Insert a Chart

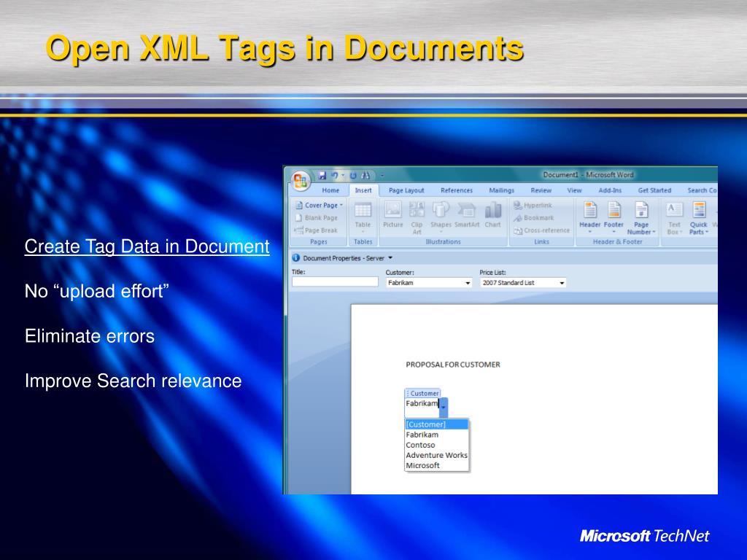click(492, 215)
